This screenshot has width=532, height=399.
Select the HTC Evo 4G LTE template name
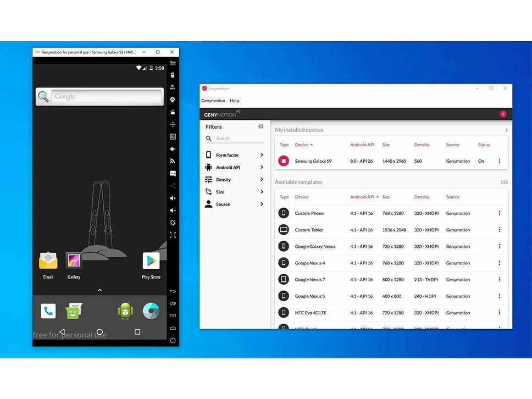pyautogui.click(x=311, y=313)
